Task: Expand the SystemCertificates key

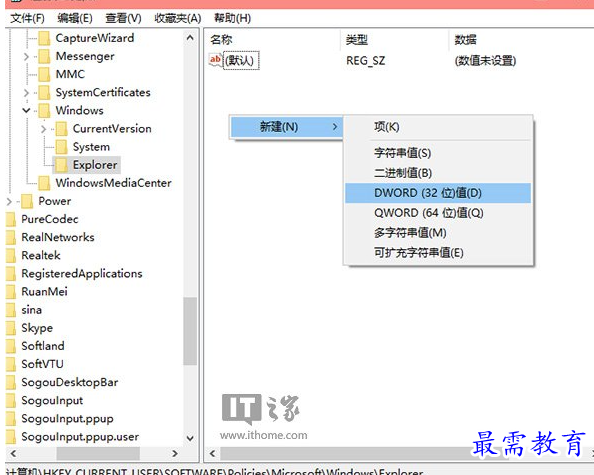Action: 26,93
